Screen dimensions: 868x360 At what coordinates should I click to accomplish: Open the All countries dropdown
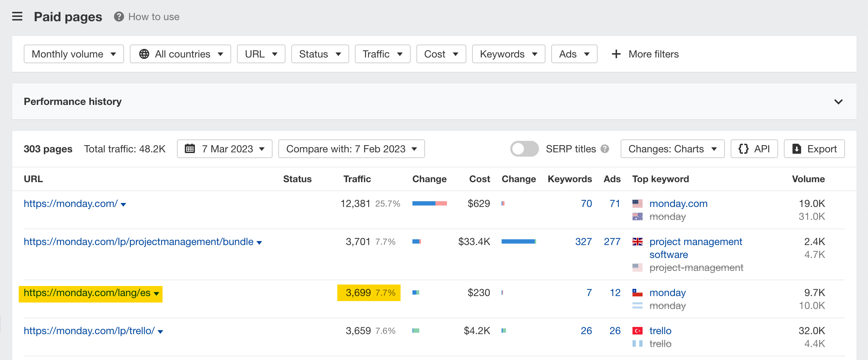(181, 54)
